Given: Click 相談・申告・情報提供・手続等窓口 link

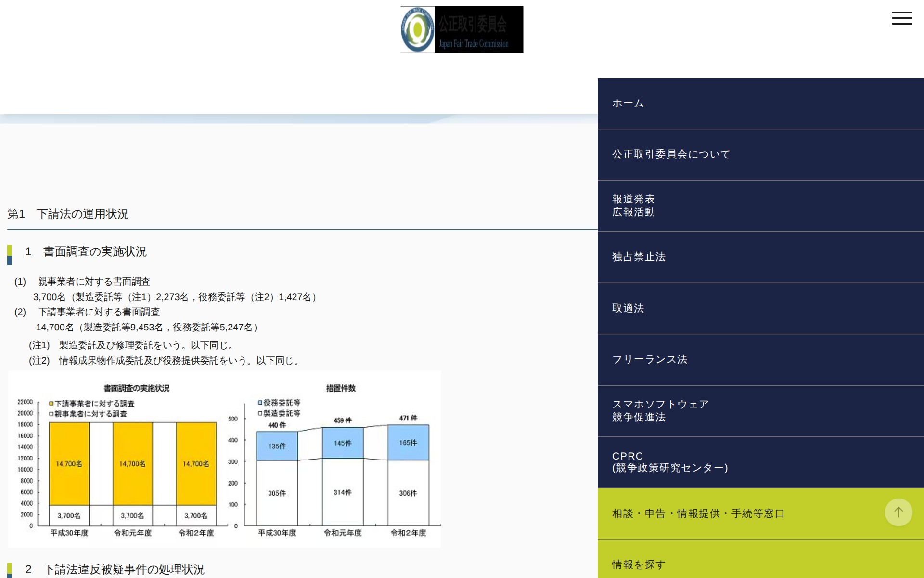Looking at the screenshot, I should point(698,514).
